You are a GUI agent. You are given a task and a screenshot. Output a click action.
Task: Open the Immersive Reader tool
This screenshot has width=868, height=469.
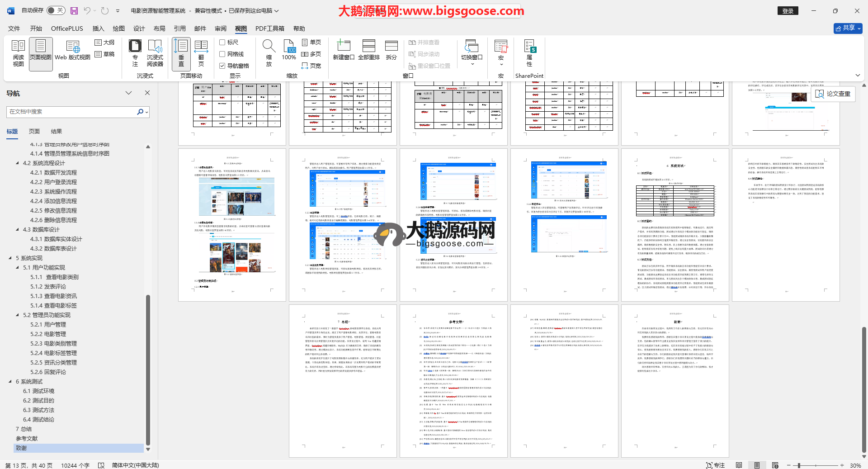(x=155, y=53)
